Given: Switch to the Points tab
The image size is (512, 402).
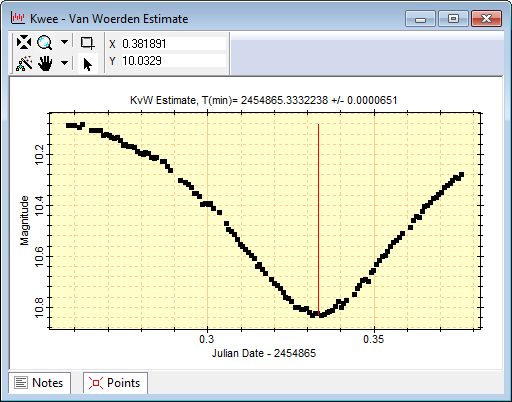Looking at the screenshot, I should tap(115, 383).
